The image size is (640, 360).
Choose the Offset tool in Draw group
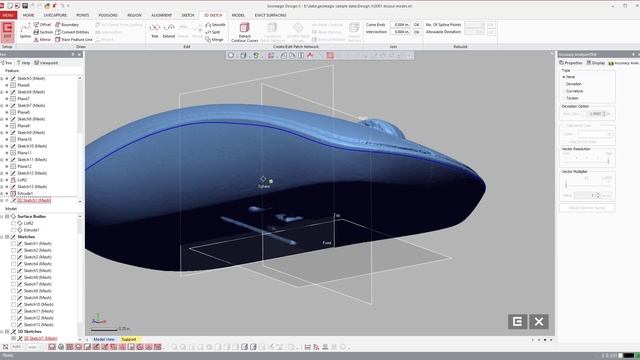coord(42,24)
